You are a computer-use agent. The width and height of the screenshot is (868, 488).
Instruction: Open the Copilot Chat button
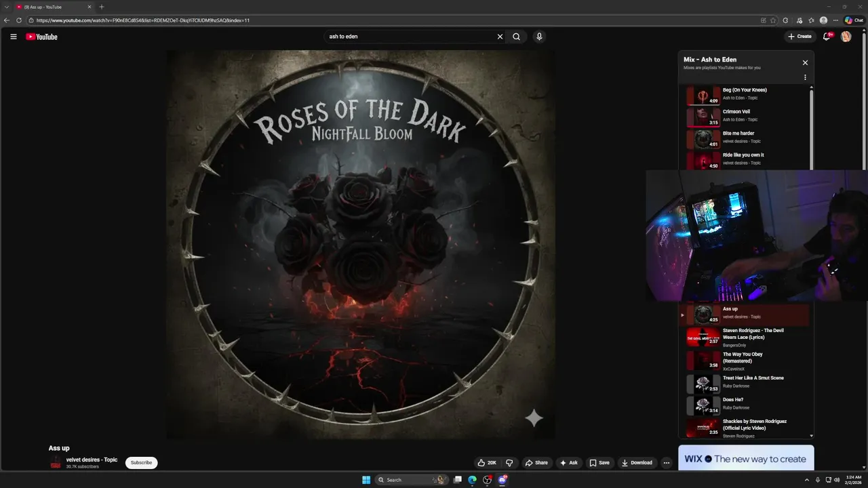pyautogui.click(x=854, y=20)
